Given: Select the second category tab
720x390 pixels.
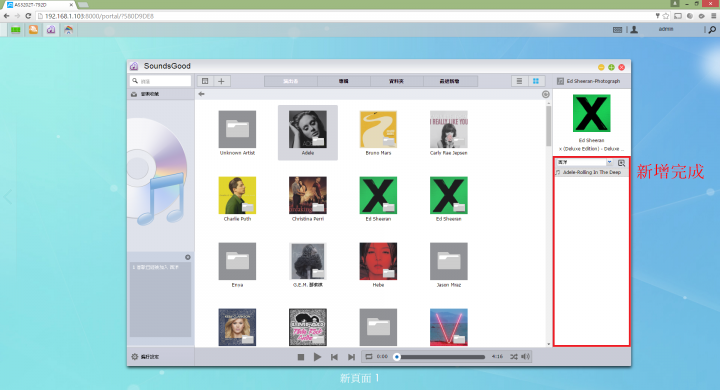Looking at the screenshot, I should click(x=343, y=81).
